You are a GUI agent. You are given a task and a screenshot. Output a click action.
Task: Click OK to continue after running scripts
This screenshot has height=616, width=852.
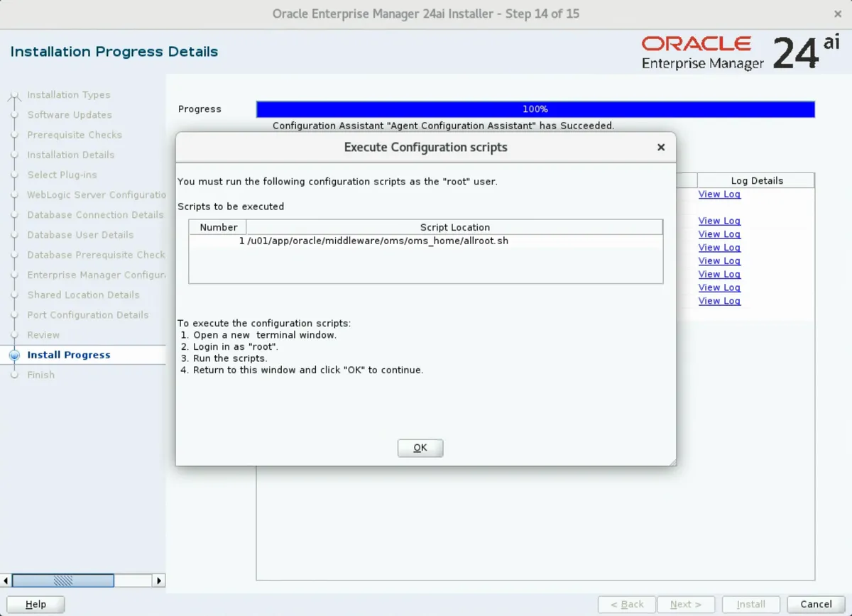[420, 447]
